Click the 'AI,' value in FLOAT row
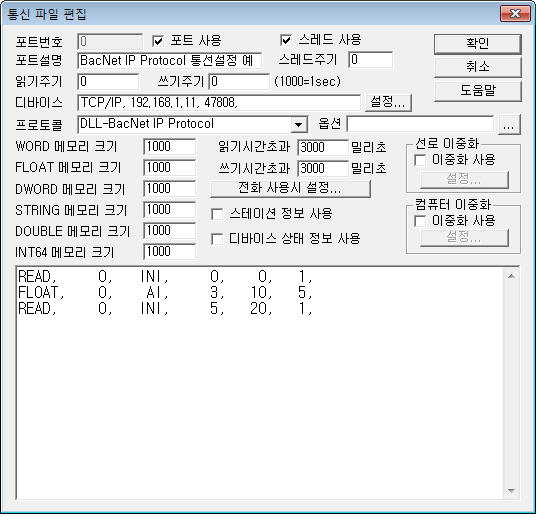Screen dimensions: 536x514 (x=157, y=293)
